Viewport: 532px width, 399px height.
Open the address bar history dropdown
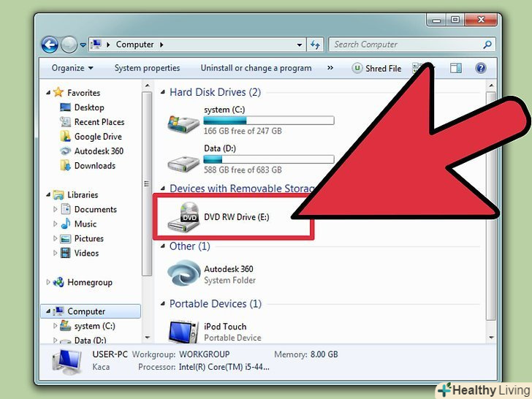(300, 45)
